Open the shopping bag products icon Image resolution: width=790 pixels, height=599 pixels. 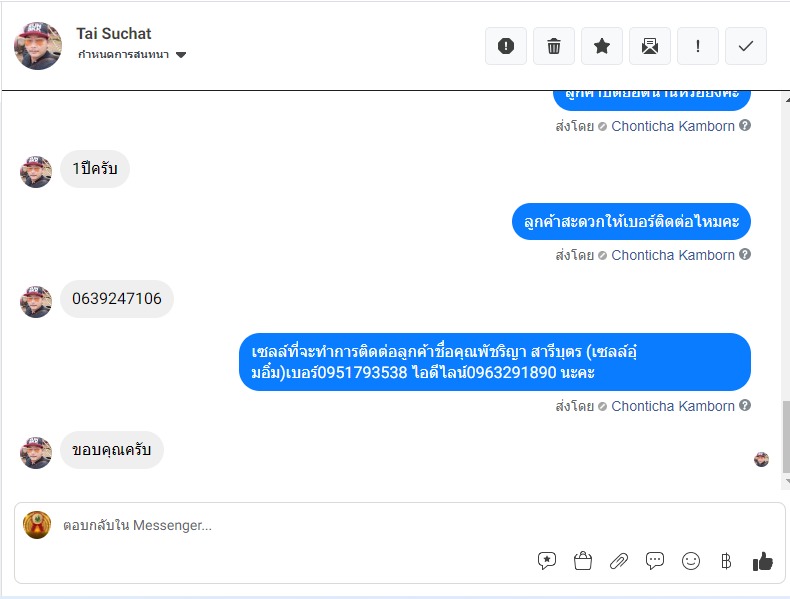tap(583, 561)
